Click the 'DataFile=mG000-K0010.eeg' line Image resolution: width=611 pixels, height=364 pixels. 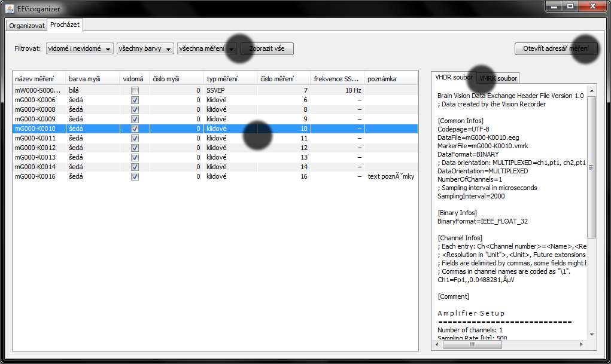click(478, 137)
